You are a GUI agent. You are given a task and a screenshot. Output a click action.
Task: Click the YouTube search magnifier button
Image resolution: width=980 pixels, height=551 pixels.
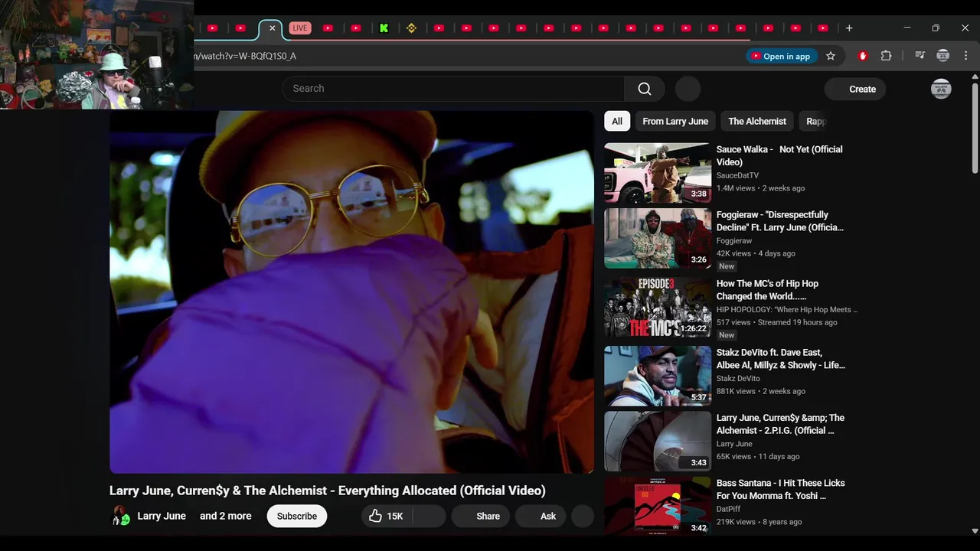[x=644, y=89]
